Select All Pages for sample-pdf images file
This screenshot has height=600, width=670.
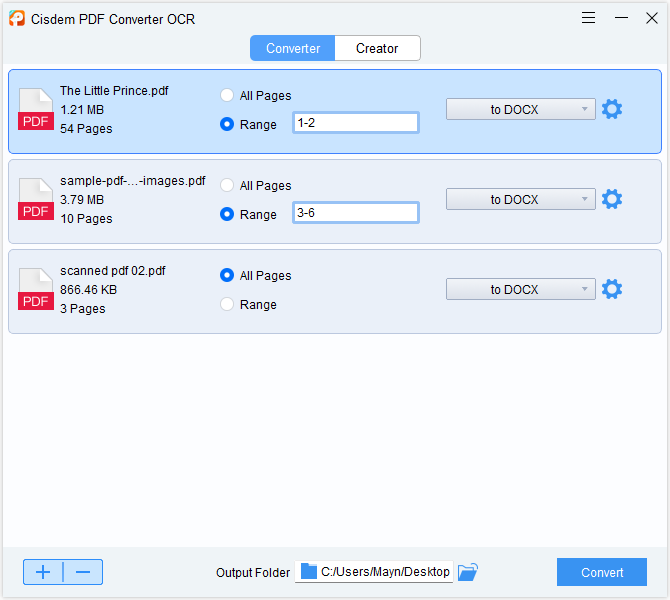click(x=227, y=185)
